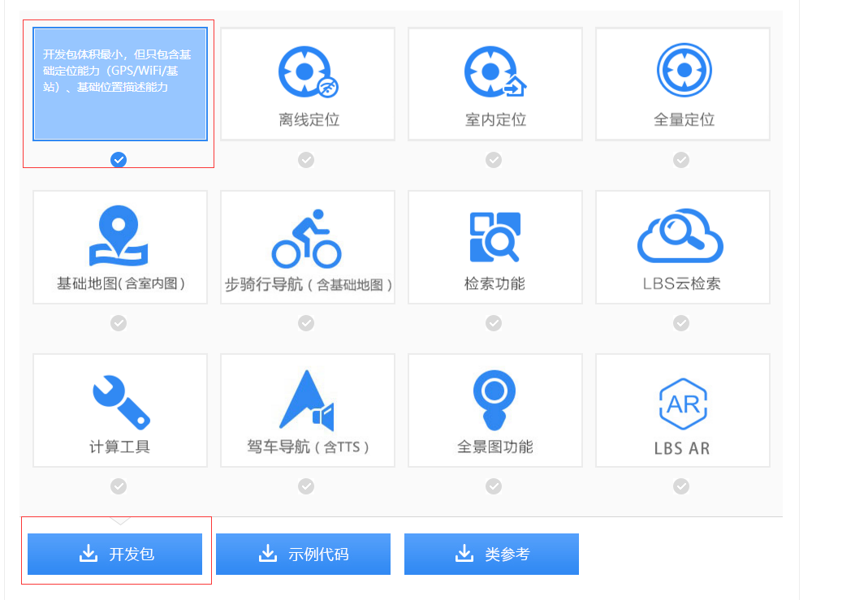The height and width of the screenshot is (600, 868).
Task: Click the 示例代码 sample code button
Action: coord(303,553)
